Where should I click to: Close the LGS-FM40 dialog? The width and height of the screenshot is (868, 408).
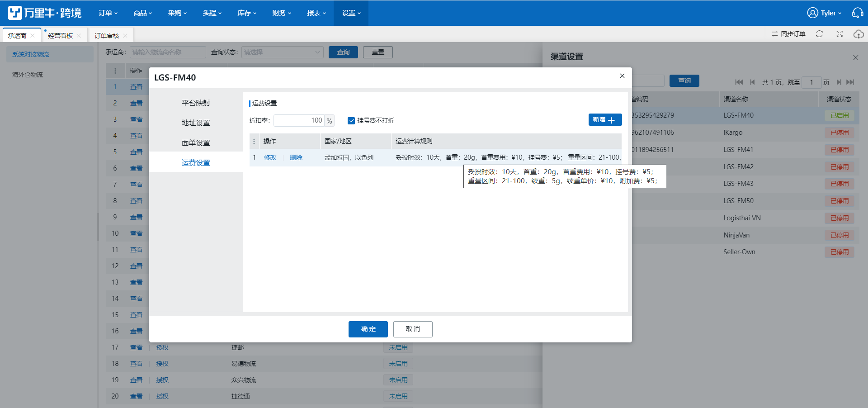pos(622,76)
